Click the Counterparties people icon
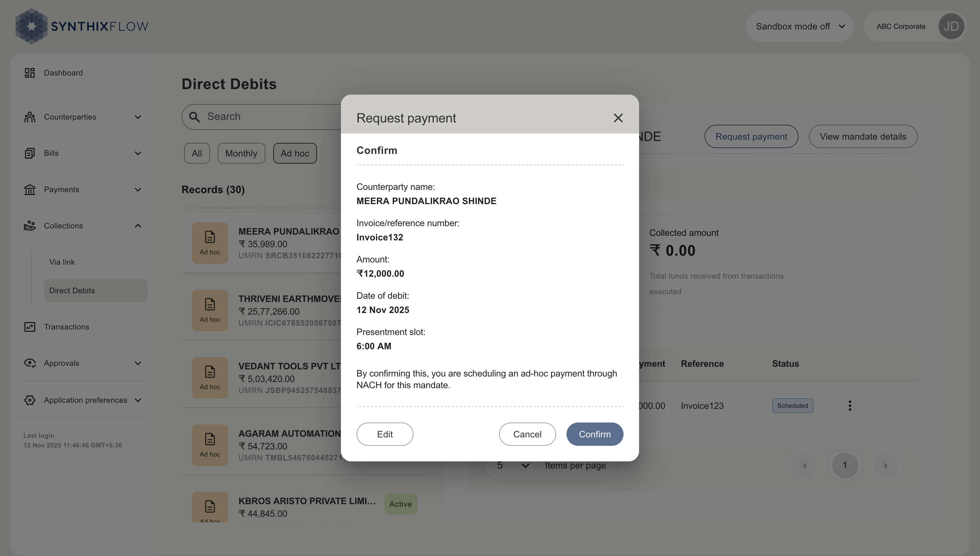Screen dimensions: 980x556 tap(30, 117)
